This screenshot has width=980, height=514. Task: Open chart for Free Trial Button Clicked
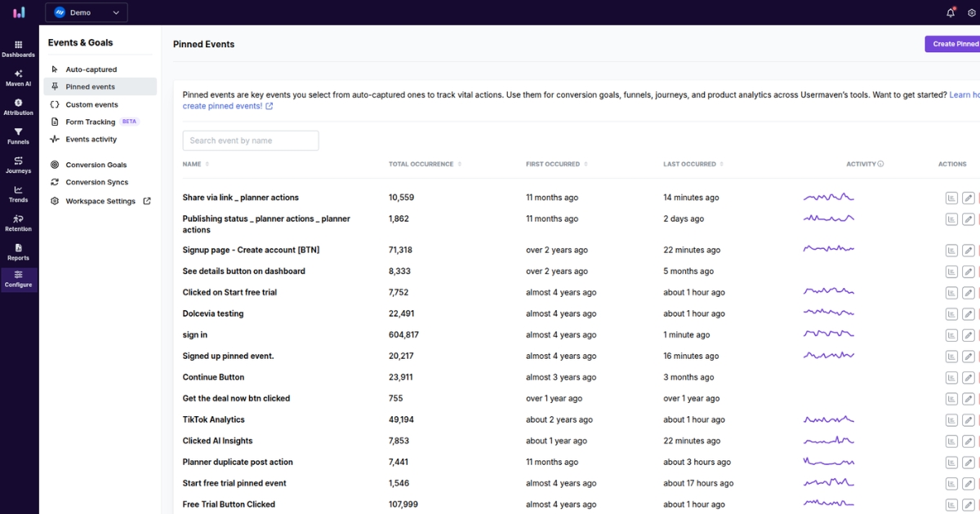(952, 504)
